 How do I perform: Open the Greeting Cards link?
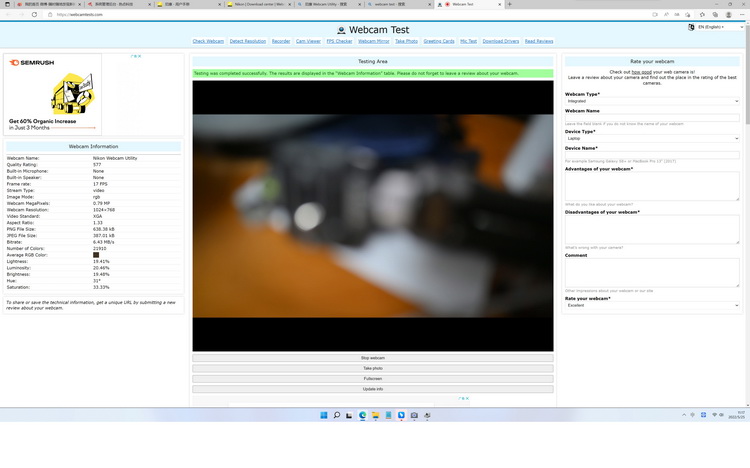(439, 41)
